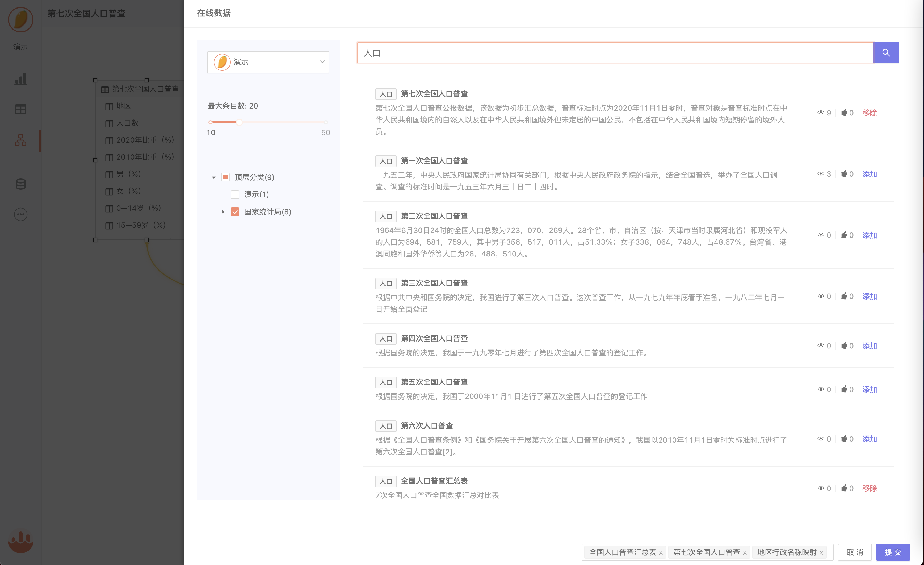924x565 pixels.
Task: Click the magnifier search button
Action: tap(886, 53)
